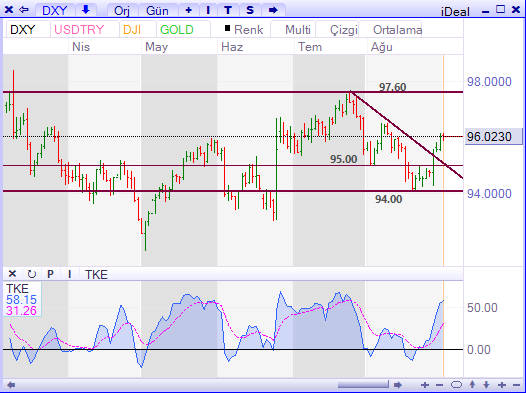Click the X icon in the top toolbar
This screenshot has width=526, height=393.
point(9,10)
